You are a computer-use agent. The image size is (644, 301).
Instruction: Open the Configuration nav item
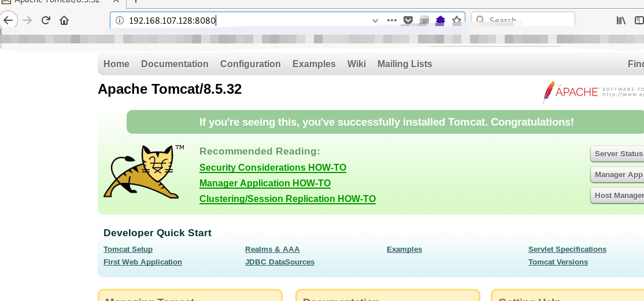(x=250, y=64)
